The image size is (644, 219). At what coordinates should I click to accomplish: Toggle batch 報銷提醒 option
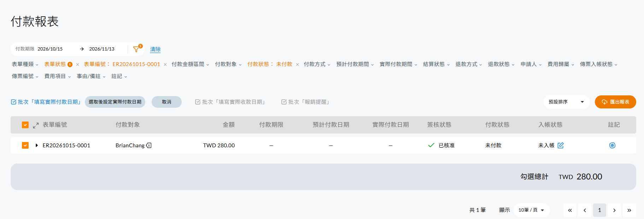(306, 102)
